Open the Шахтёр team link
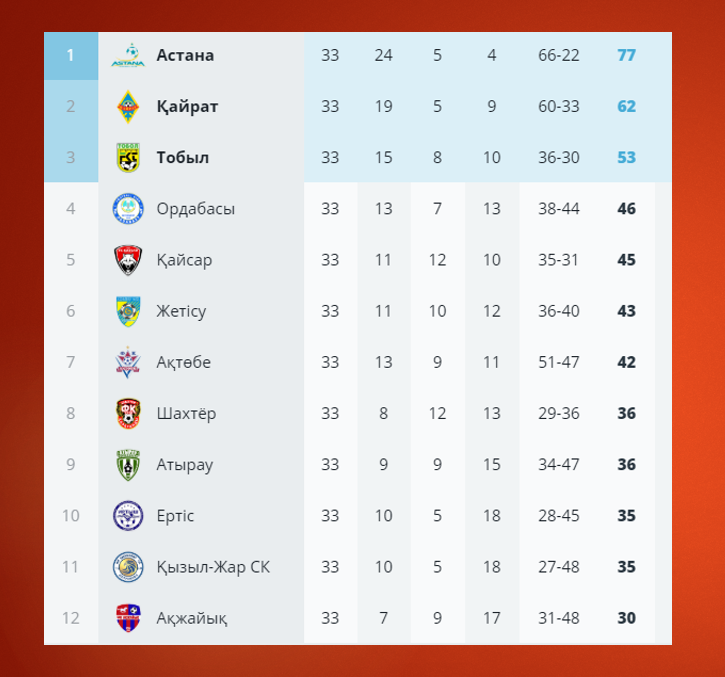 186,413
